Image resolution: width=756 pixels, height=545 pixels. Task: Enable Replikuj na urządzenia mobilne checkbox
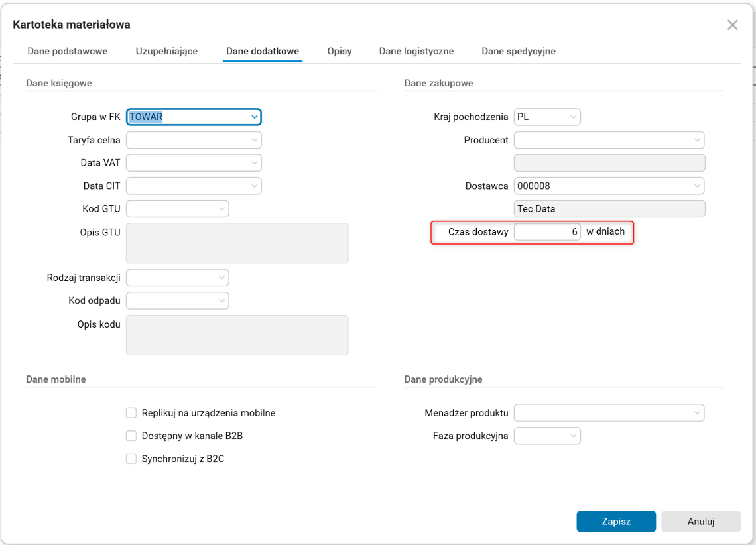(x=131, y=413)
